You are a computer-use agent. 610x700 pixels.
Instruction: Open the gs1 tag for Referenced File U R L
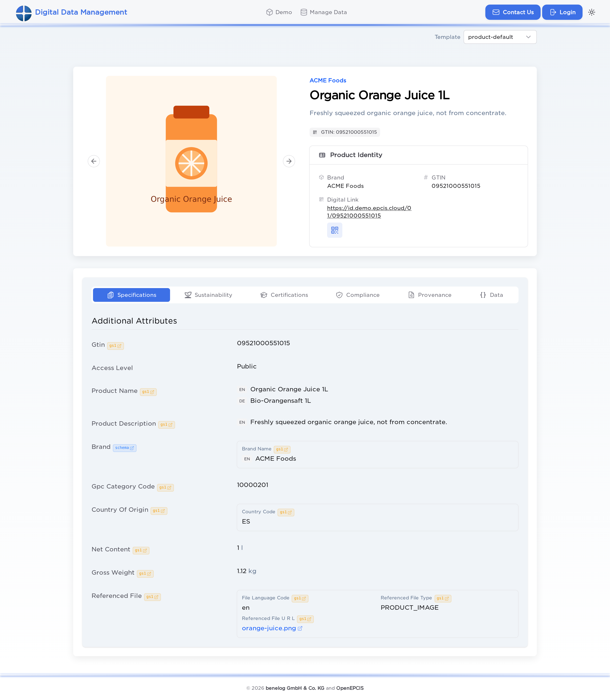point(305,619)
